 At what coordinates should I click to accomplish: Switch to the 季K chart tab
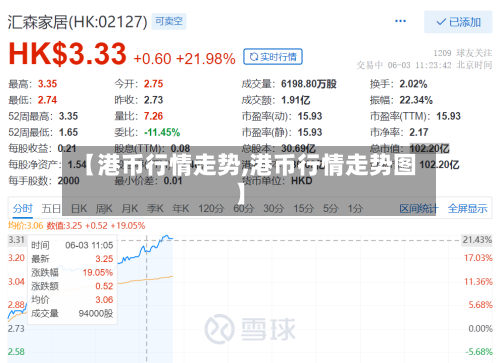[155, 209]
